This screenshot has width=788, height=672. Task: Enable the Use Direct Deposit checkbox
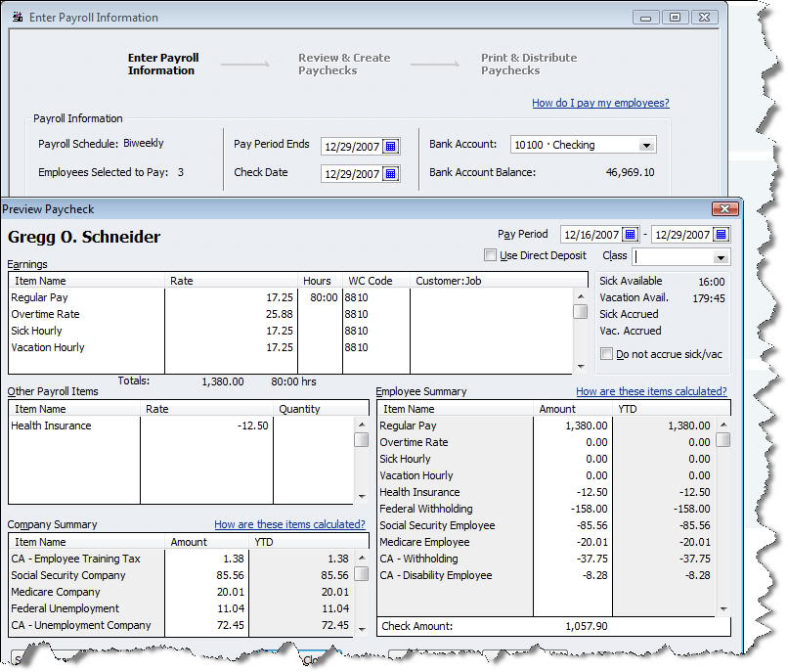tap(491, 256)
